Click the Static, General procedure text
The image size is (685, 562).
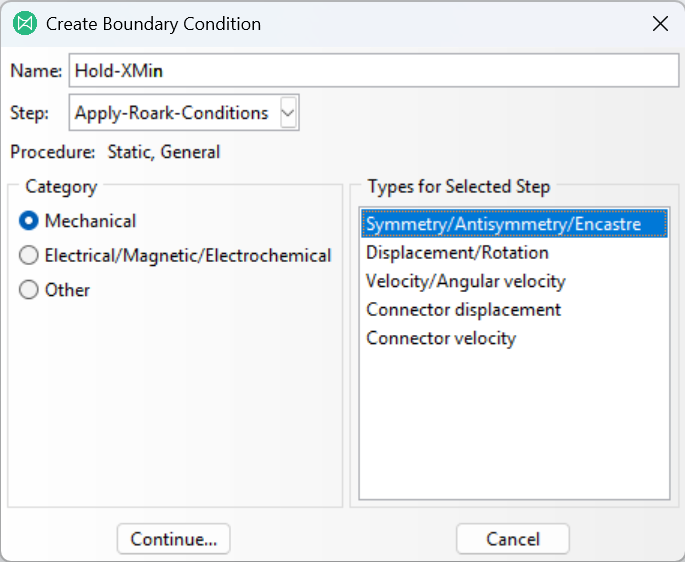pos(164,152)
